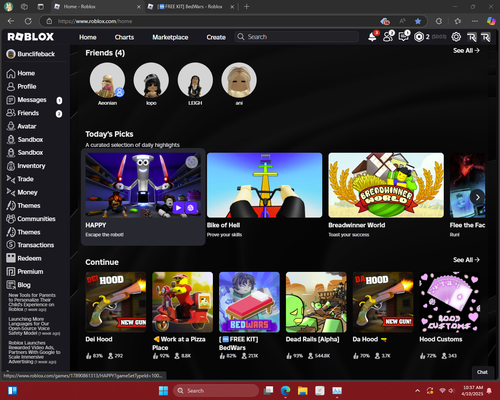Open Transactions in the sidebar
Image resolution: width=500 pixels, height=400 pixels.
(x=30, y=245)
